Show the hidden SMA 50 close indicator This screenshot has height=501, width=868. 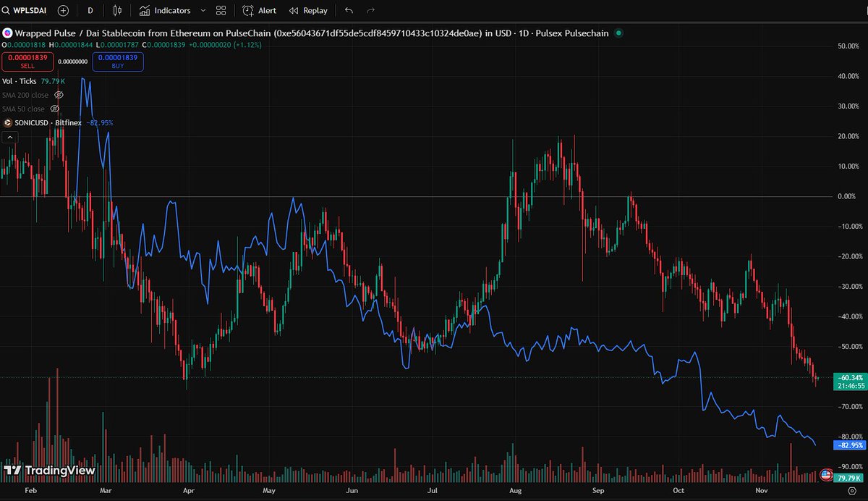[x=54, y=109]
